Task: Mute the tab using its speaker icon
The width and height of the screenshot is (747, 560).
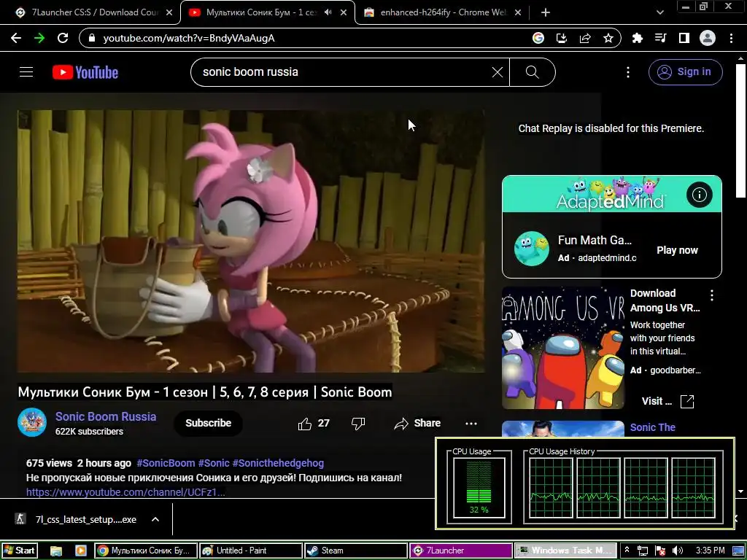Action: pyautogui.click(x=328, y=12)
